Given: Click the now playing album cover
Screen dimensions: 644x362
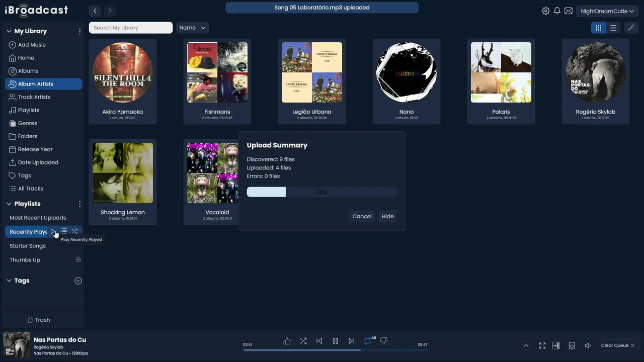Looking at the screenshot, I should (17, 345).
